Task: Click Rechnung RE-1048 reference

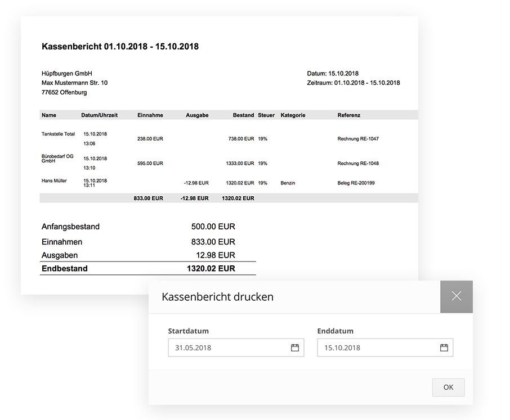Action: tap(358, 164)
